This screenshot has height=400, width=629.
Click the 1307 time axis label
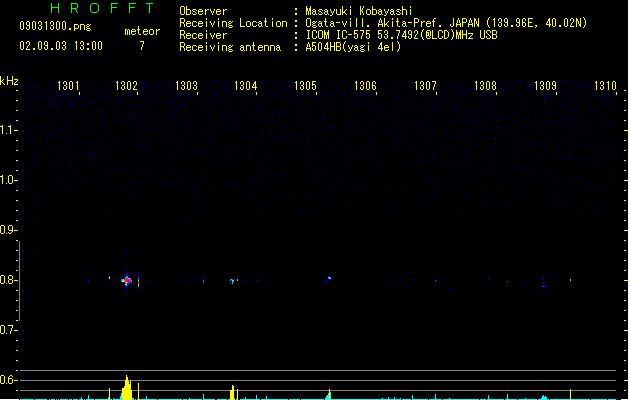click(425, 85)
